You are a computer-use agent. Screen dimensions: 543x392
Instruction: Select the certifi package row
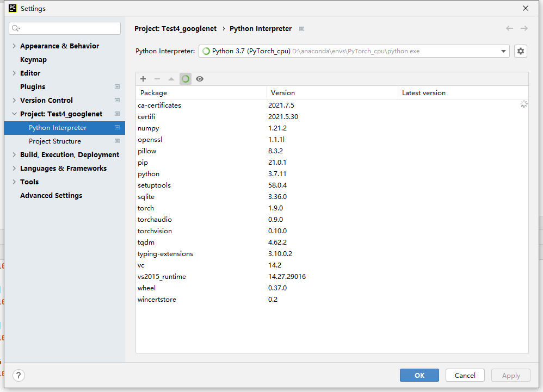[332, 116]
